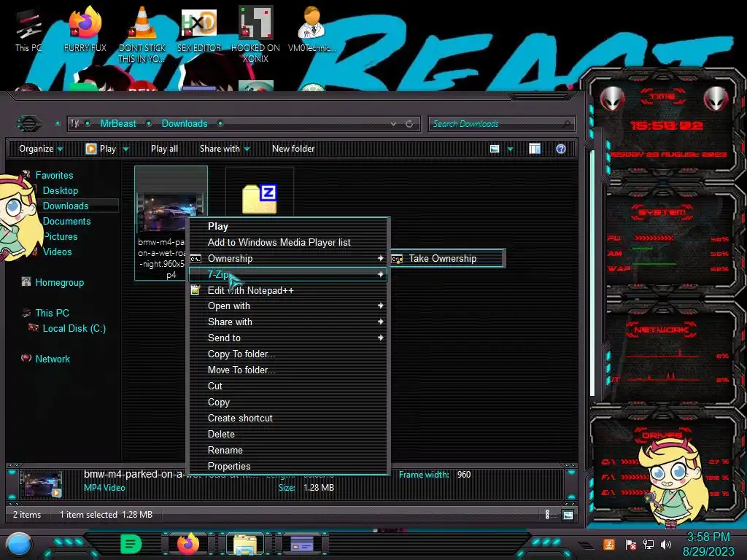Choose Copy from context menu
747x560 pixels.
point(290,402)
